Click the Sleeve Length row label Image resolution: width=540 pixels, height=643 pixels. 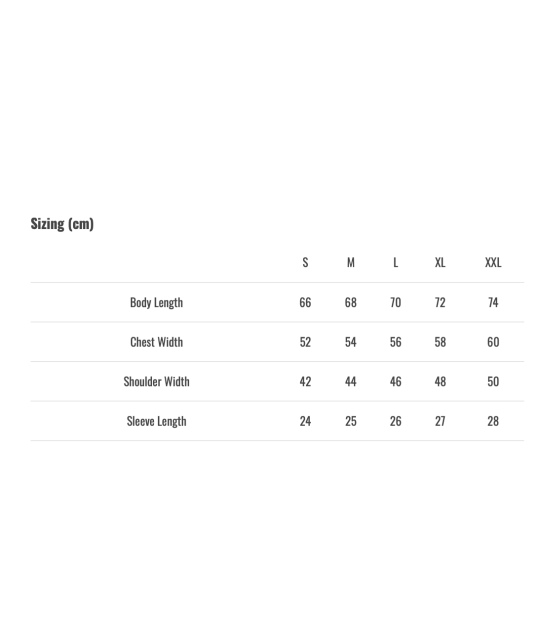click(x=156, y=422)
